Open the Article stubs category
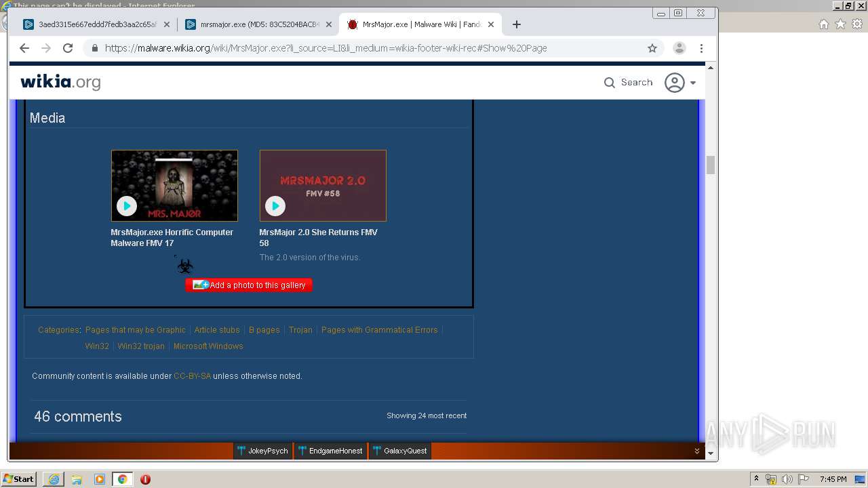Image resolution: width=868 pixels, height=488 pixels. [x=217, y=330]
